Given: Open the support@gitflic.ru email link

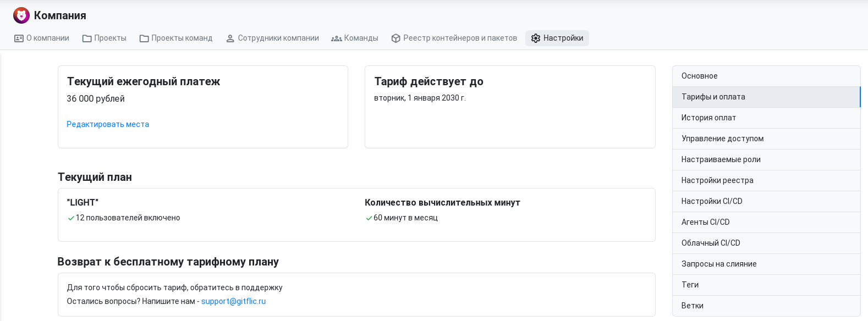Looking at the screenshot, I should coord(233,301).
